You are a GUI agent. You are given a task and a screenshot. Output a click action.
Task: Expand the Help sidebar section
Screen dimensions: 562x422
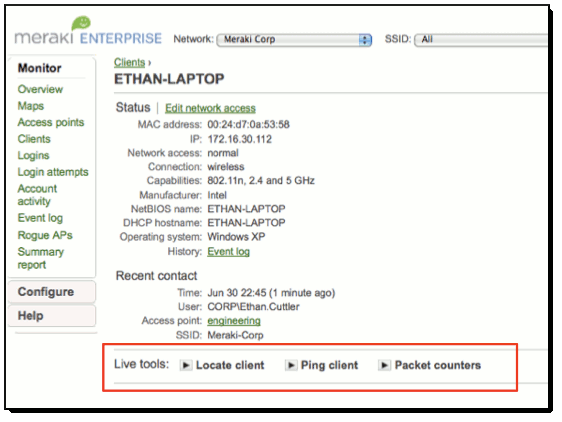coord(52,316)
